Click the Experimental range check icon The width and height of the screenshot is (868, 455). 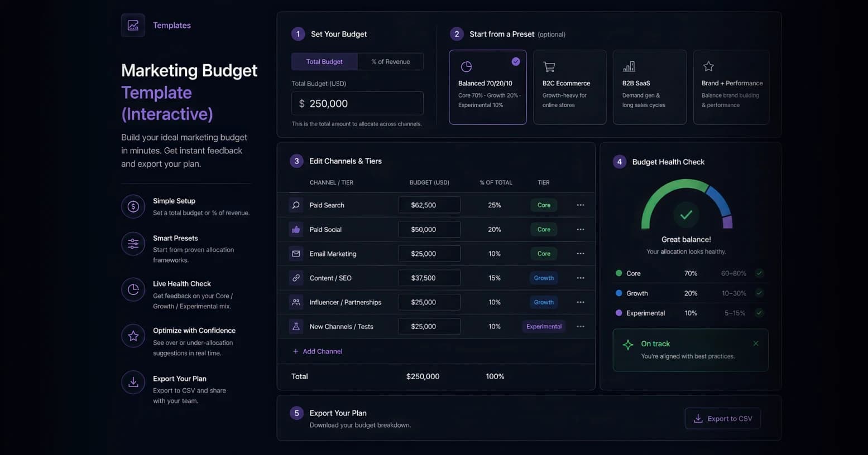tap(759, 313)
